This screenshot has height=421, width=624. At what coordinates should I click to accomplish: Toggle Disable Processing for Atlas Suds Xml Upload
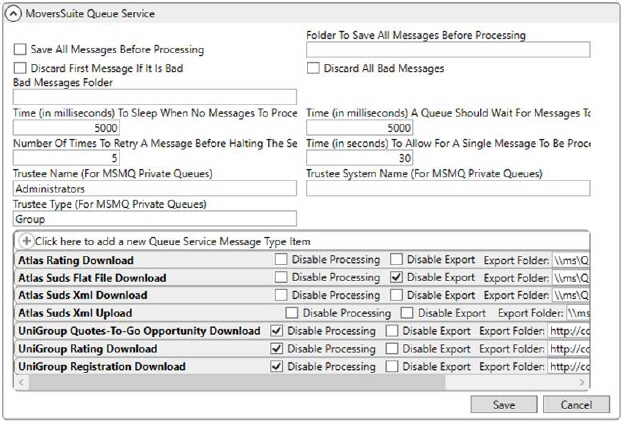pyautogui.click(x=292, y=313)
